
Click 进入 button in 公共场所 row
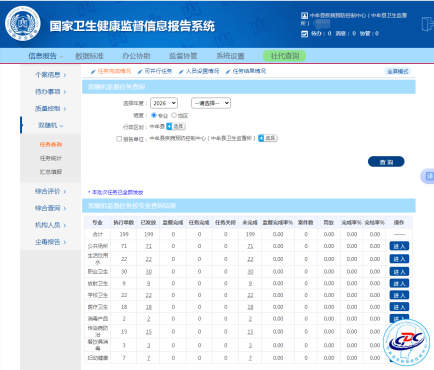[x=399, y=246]
